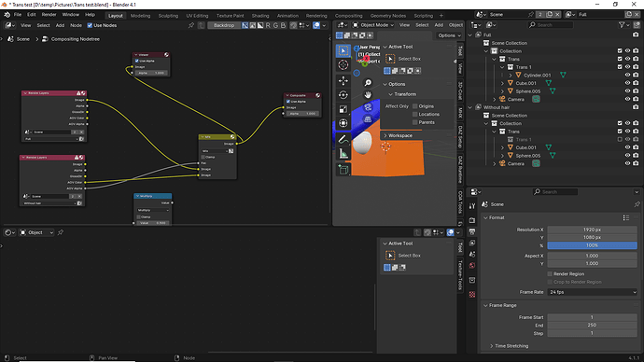Open the Frame Rate 24 fps dropdown
This screenshot has width=644, height=362.
[x=593, y=292]
